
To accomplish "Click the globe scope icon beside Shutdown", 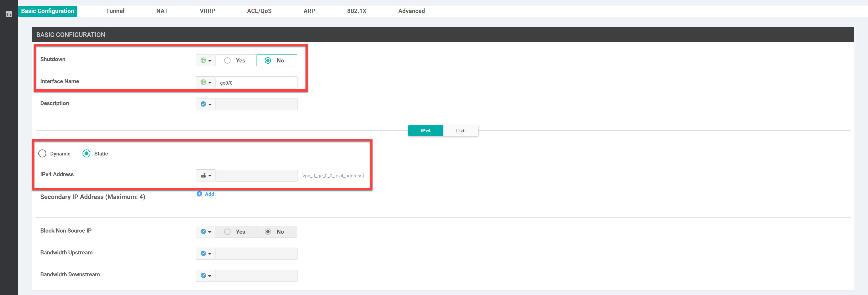I will click(203, 60).
